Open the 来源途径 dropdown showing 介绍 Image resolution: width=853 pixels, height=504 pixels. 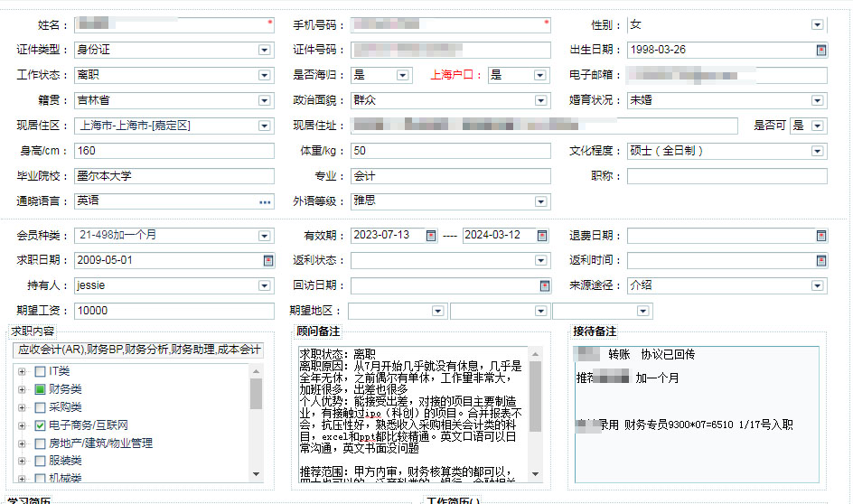(817, 286)
